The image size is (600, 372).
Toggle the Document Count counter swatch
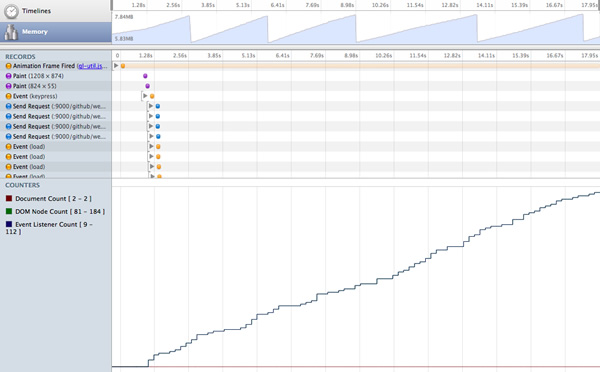tap(9, 198)
